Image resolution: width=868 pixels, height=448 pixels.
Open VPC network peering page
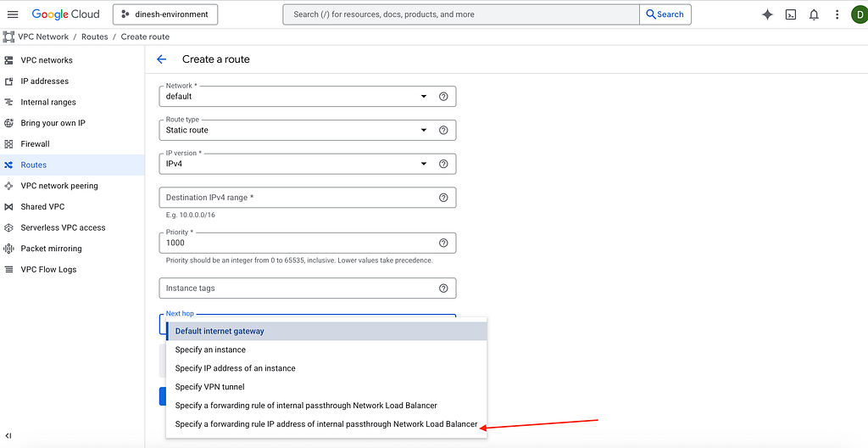[x=59, y=186]
